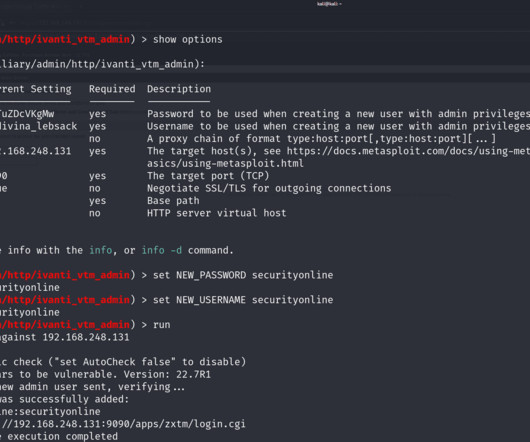Click the 'no' in the HTTP server virtual host row
Viewport: 530px width, 442px height.
pyautogui.click(x=95, y=213)
